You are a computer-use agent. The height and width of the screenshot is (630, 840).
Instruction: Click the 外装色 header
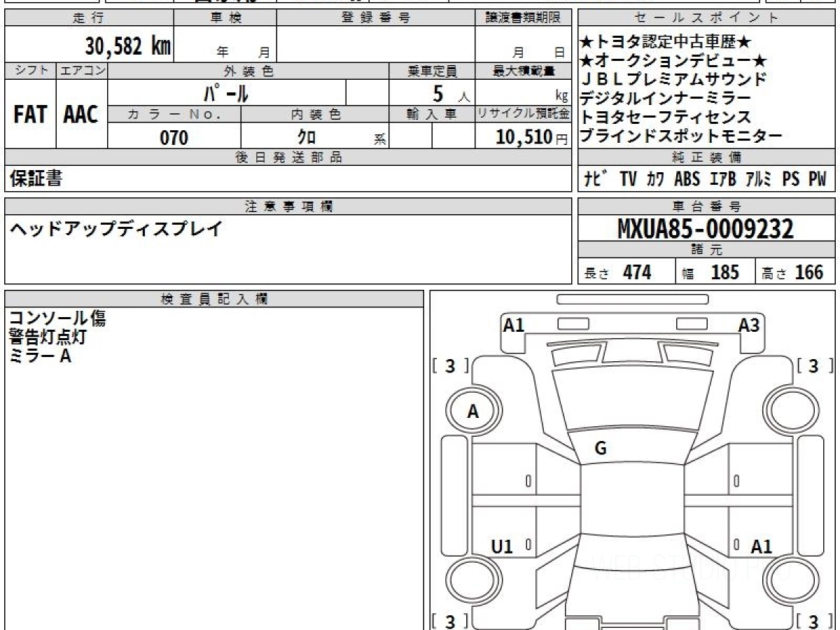tap(248, 71)
